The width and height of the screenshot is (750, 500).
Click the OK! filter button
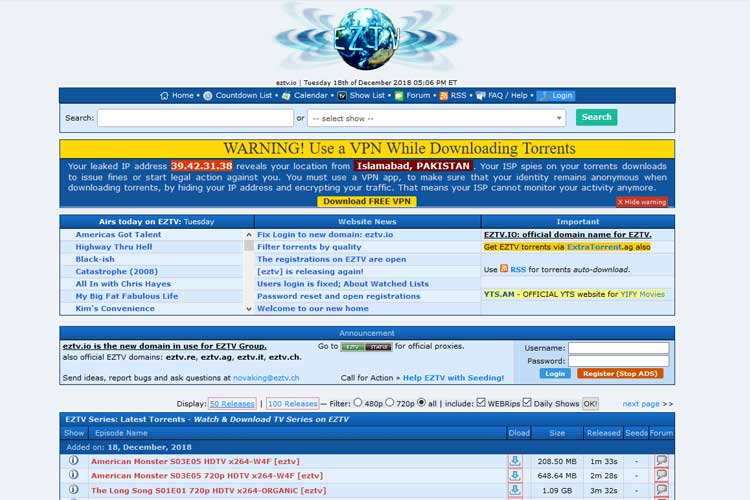tap(590, 404)
